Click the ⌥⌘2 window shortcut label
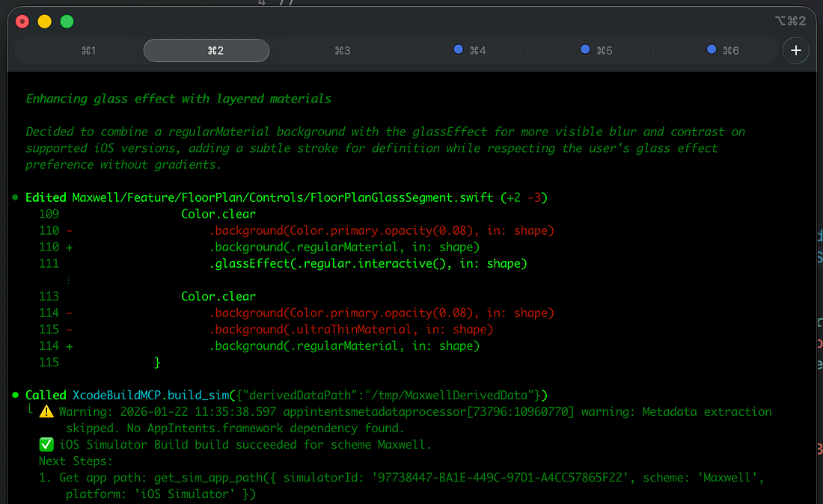The image size is (823, 504). click(790, 21)
